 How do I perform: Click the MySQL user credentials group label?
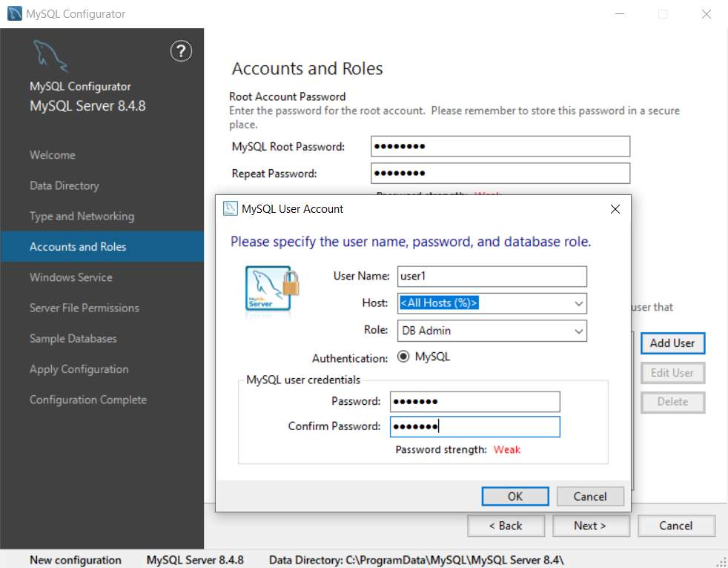tap(303, 380)
